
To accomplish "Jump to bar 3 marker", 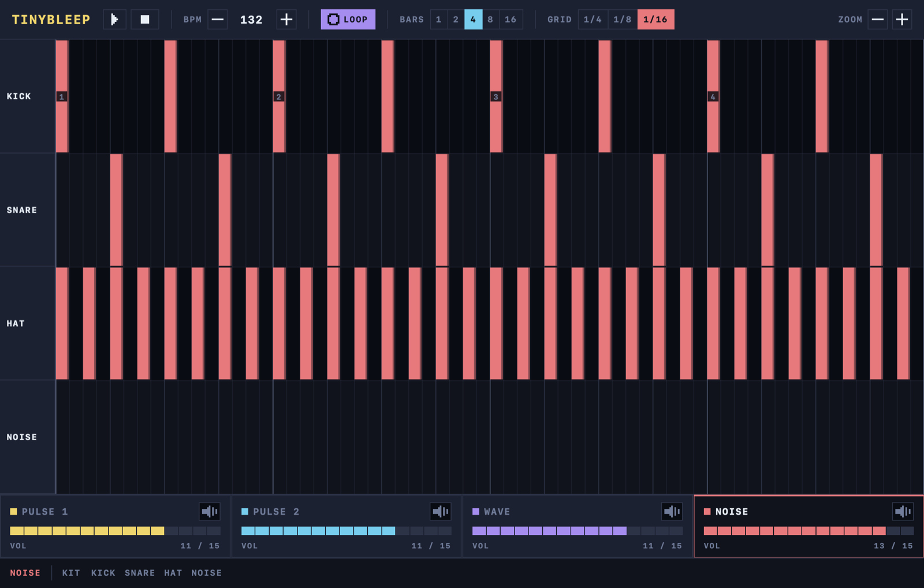I will coord(495,96).
